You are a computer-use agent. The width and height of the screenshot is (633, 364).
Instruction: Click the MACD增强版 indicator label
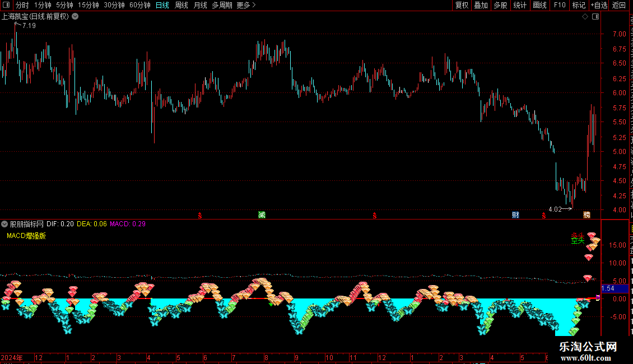[x=26, y=236]
